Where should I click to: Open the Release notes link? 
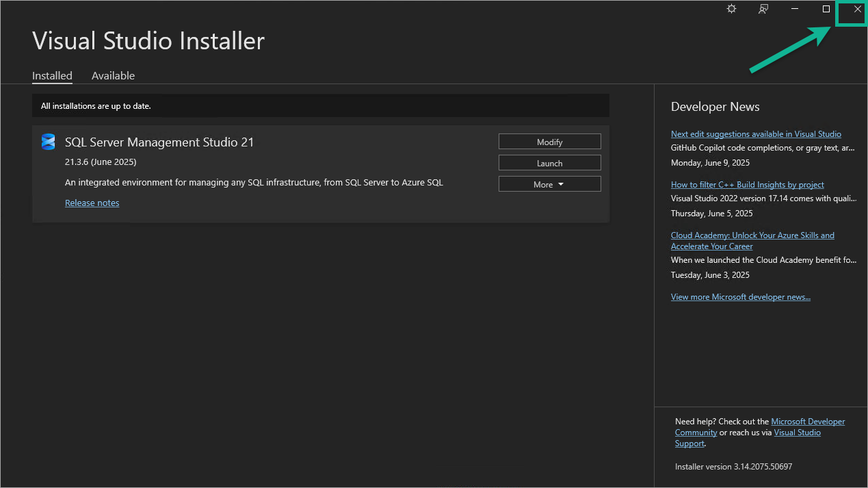click(92, 203)
